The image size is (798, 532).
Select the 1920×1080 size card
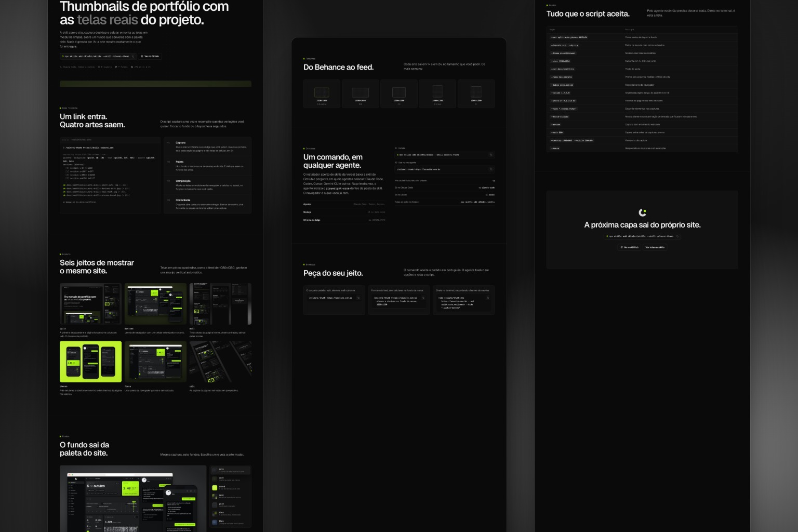(361, 94)
